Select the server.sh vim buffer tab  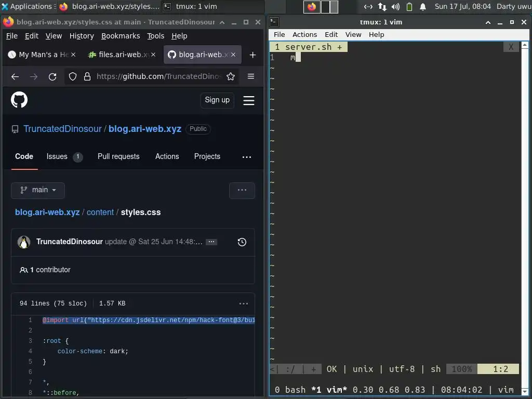[309, 47]
